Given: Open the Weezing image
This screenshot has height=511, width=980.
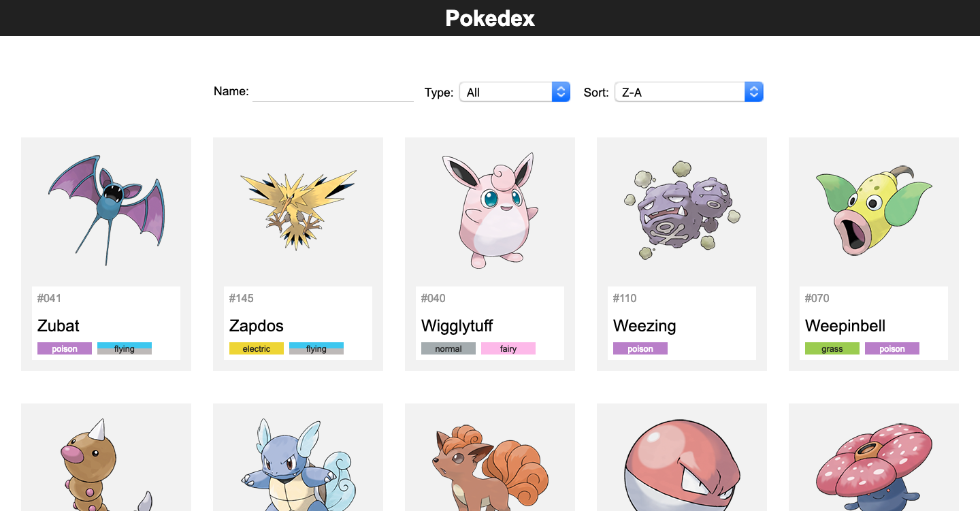Looking at the screenshot, I should (x=682, y=210).
